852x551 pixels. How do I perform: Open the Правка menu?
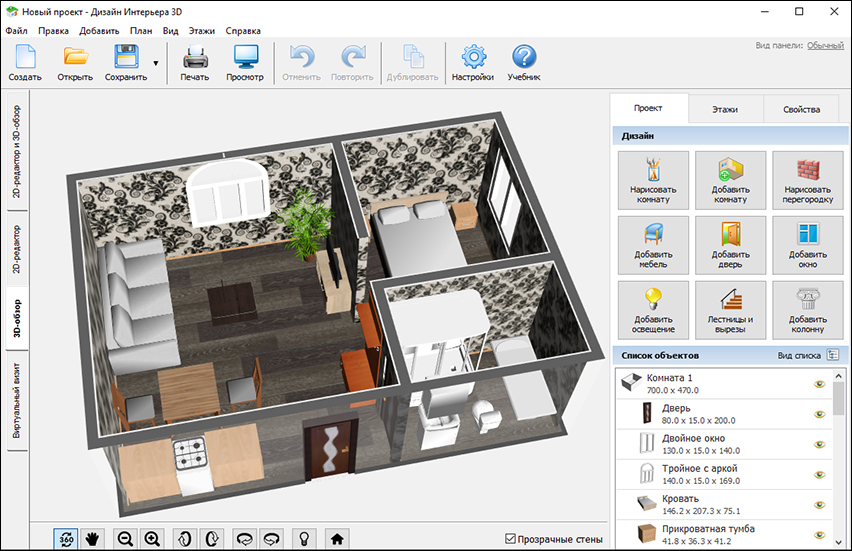tap(53, 31)
